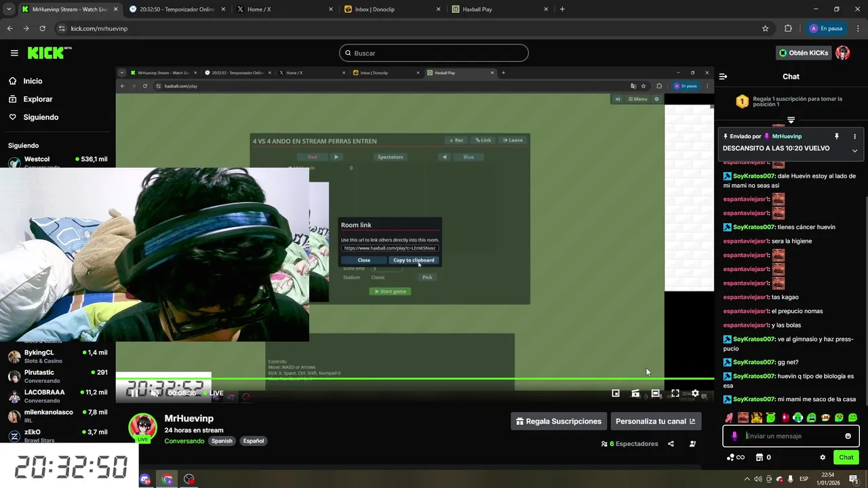Screen dimensions: 868x488
Task: Click the MrHuevinp channel avatar
Action: 142,428
